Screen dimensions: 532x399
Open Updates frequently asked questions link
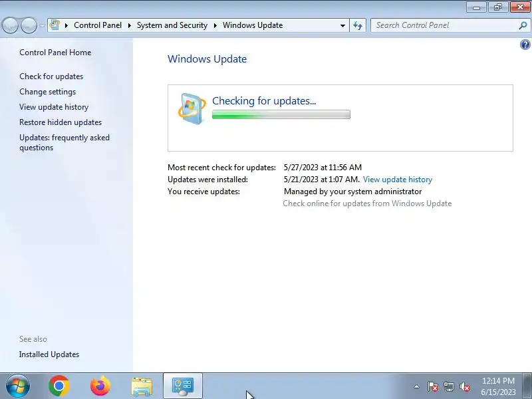[65, 142]
